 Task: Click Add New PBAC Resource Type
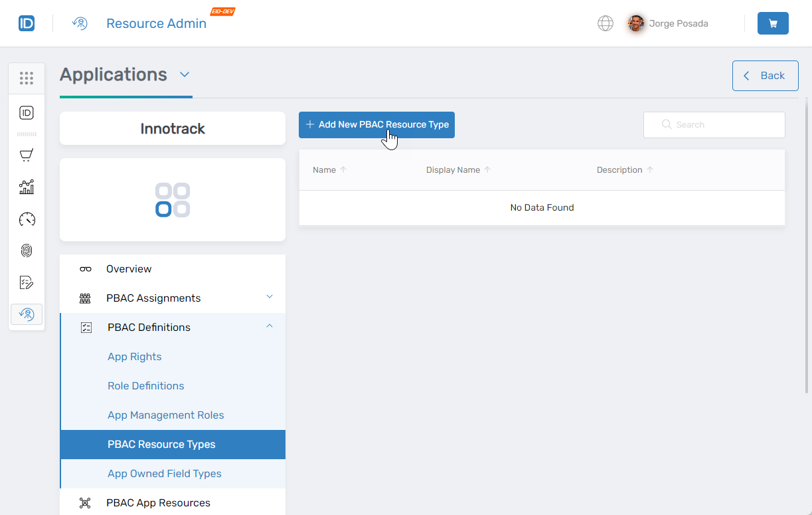[376, 125]
